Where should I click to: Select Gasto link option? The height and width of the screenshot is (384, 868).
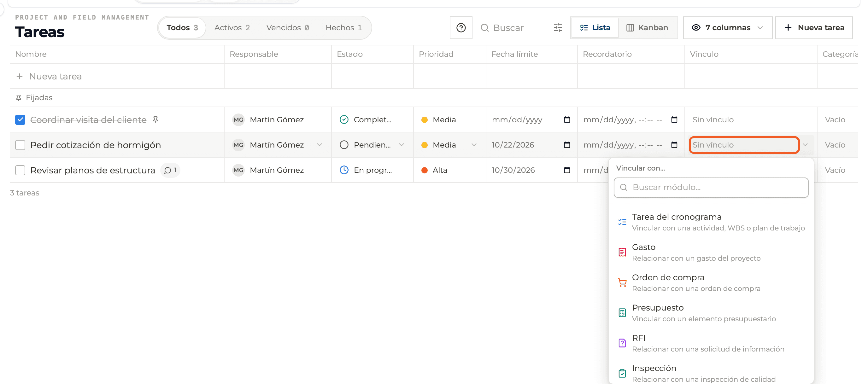pyautogui.click(x=711, y=252)
